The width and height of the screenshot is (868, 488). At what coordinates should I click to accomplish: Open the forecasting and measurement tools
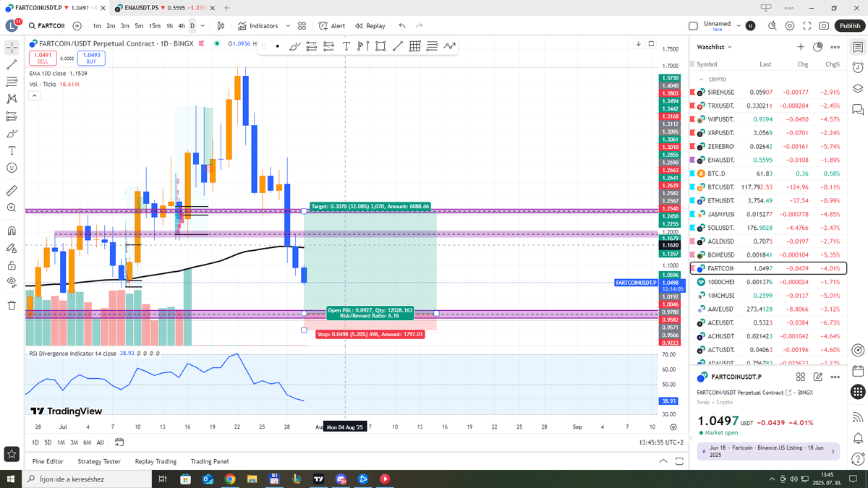[12, 116]
